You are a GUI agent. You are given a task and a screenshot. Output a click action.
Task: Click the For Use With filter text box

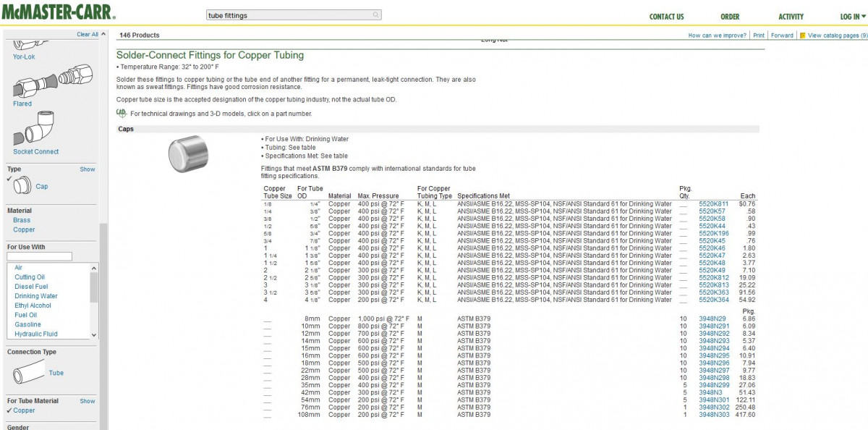(40, 256)
